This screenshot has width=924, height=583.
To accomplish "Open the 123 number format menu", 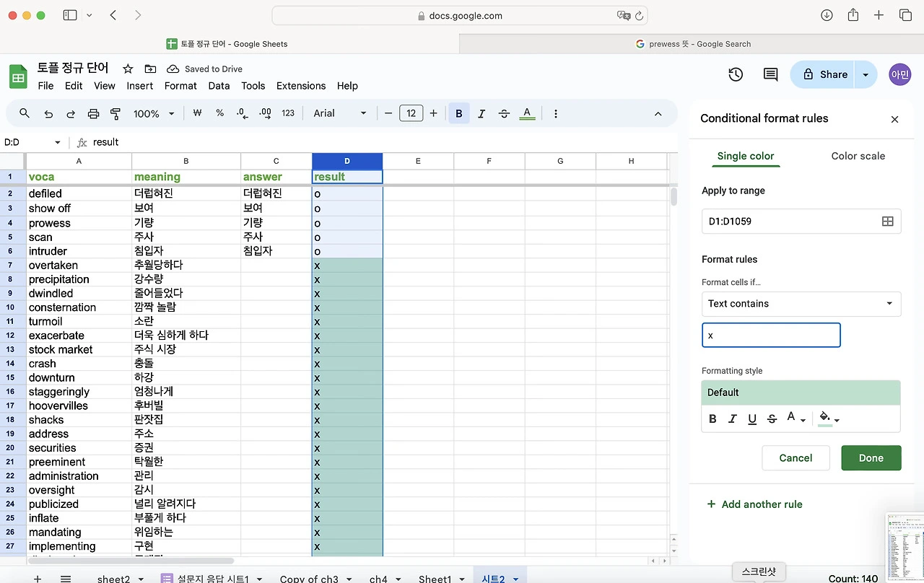I will click(x=288, y=113).
